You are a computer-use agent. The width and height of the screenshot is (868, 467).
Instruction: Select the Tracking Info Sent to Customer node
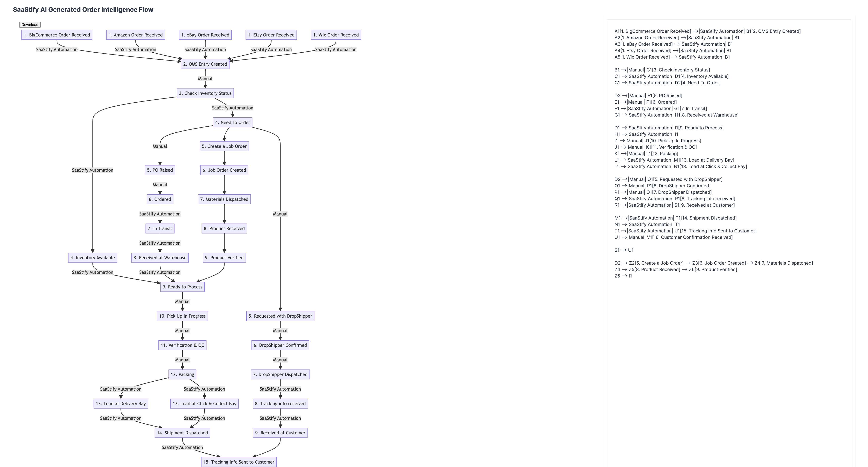[238, 462]
